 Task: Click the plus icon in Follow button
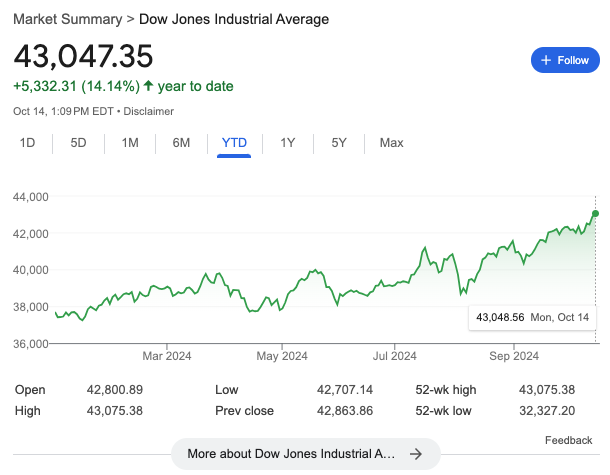click(x=546, y=60)
